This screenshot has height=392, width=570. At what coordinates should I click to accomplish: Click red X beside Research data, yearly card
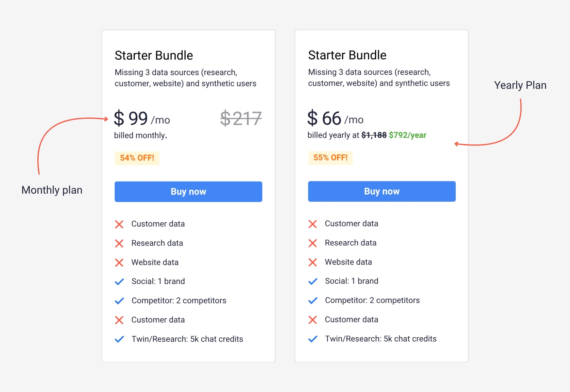click(313, 243)
